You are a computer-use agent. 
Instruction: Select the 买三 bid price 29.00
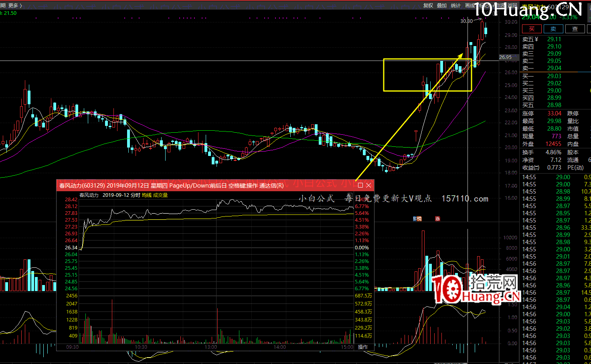554,91
